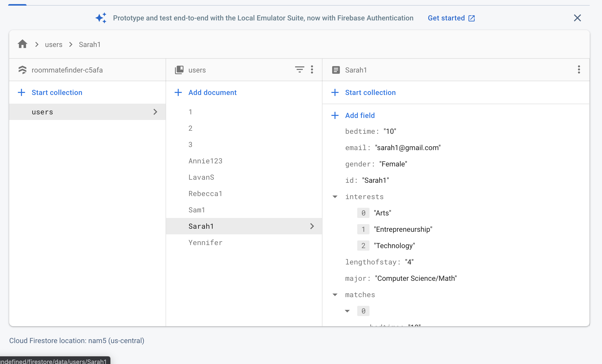602x364 pixels.
Task: Collapse matches item 0 map
Action: pos(347,311)
